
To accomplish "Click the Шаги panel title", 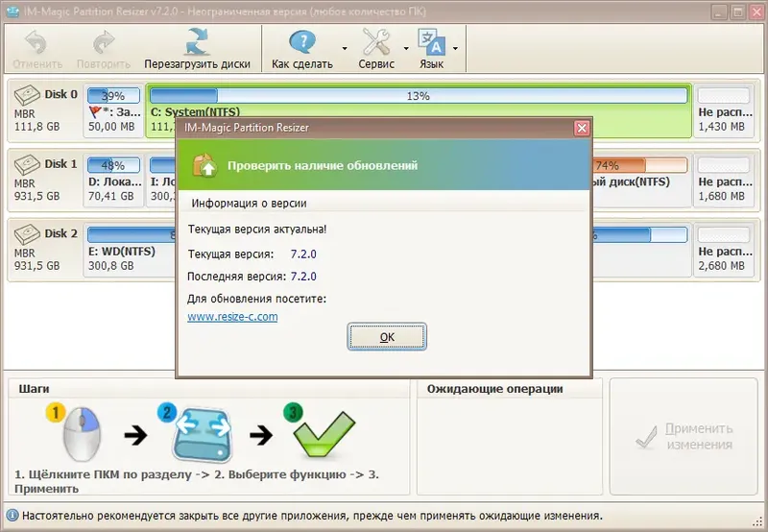I will [34, 389].
